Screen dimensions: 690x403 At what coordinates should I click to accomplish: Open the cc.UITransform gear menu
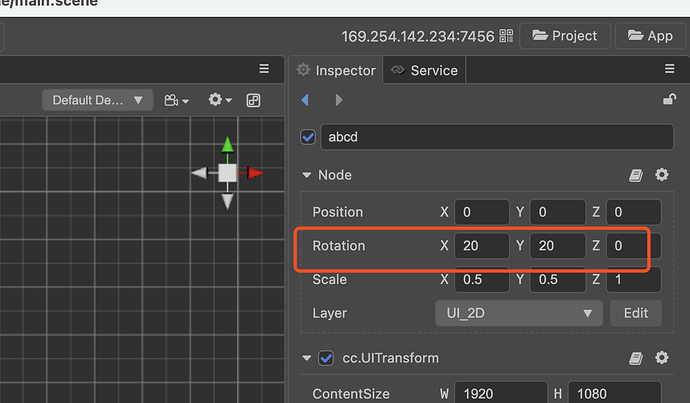661,358
